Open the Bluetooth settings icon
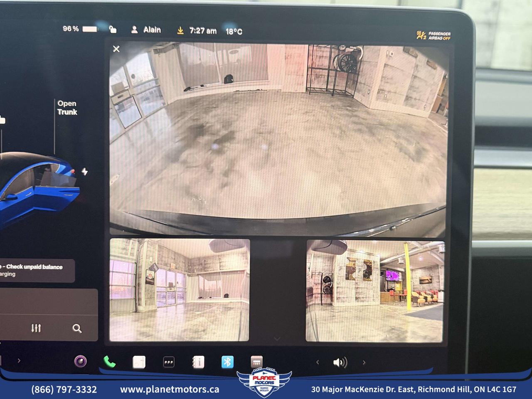Screen dimensions: 532x399 coord(227,362)
